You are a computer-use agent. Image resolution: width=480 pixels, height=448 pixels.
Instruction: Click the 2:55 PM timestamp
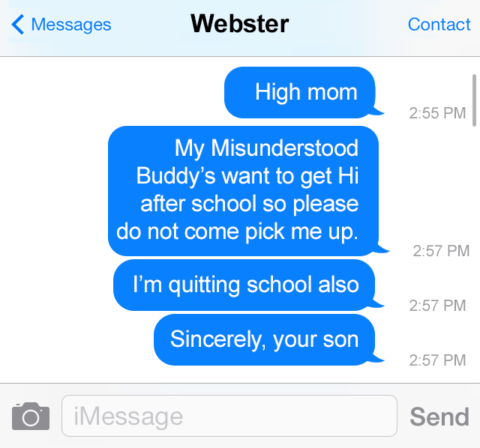(437, 113)
